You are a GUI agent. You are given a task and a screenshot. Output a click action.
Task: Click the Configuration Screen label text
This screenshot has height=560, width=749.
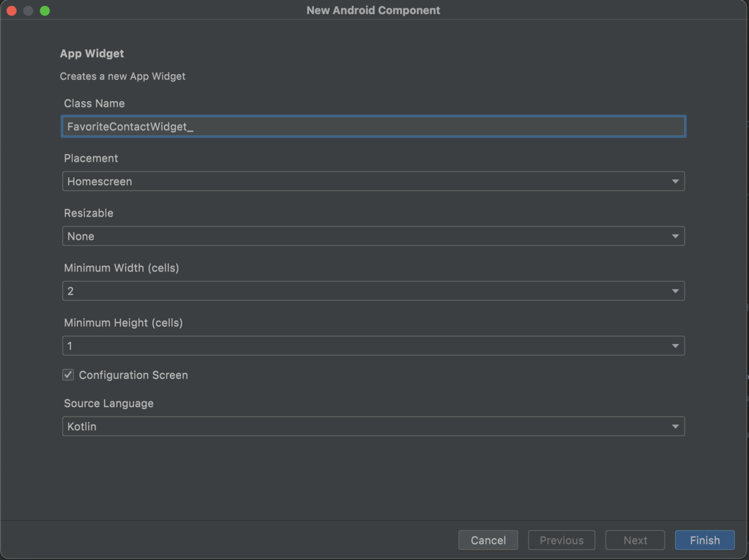[x=134, y=375]
